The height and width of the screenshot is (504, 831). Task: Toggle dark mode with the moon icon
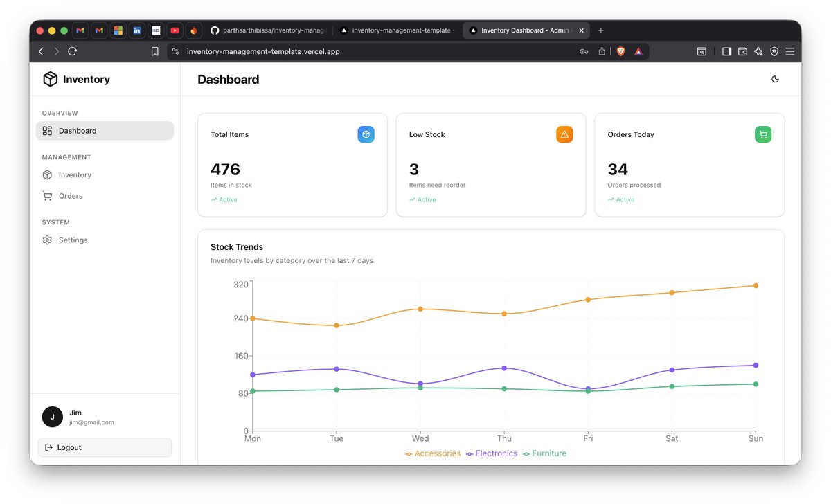pos(775,79)
